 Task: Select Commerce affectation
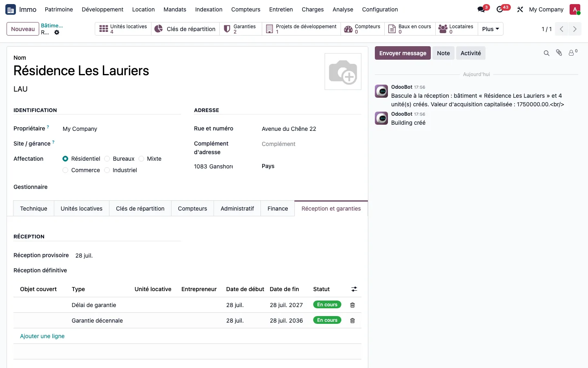65,170
